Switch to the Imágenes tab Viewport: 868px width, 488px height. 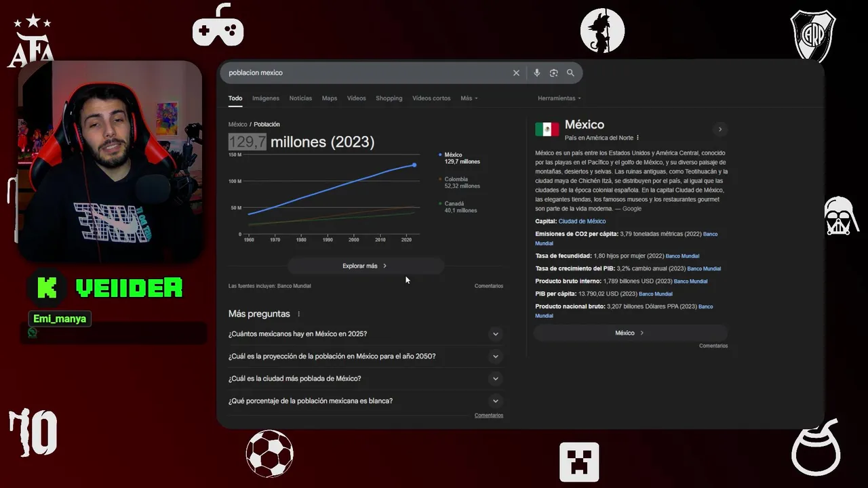(266, 98)
